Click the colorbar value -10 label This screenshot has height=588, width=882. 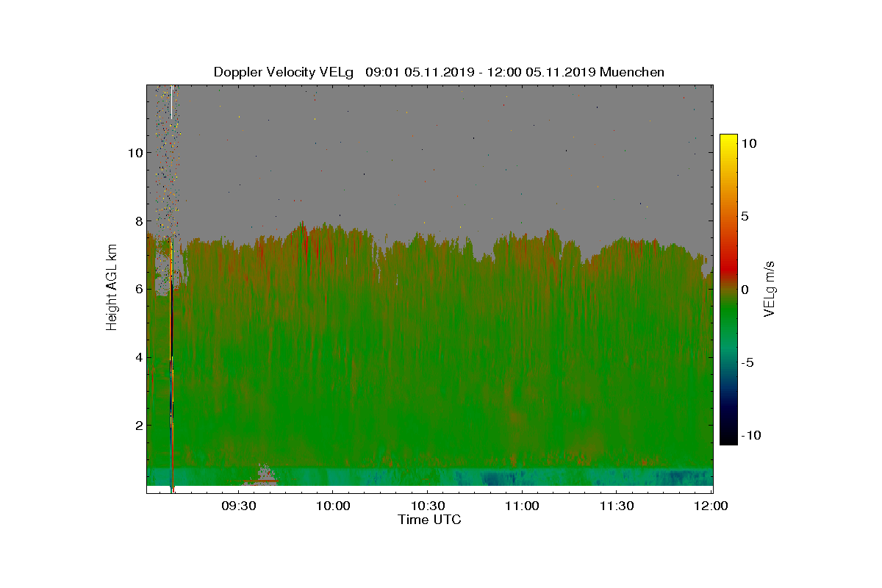(x=751, y=435)
